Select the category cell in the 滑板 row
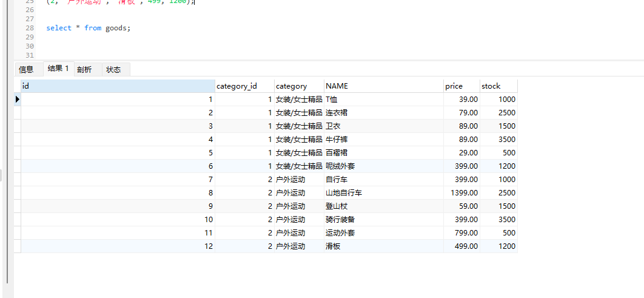Screen dimensions: 644x298 [299, 246]
